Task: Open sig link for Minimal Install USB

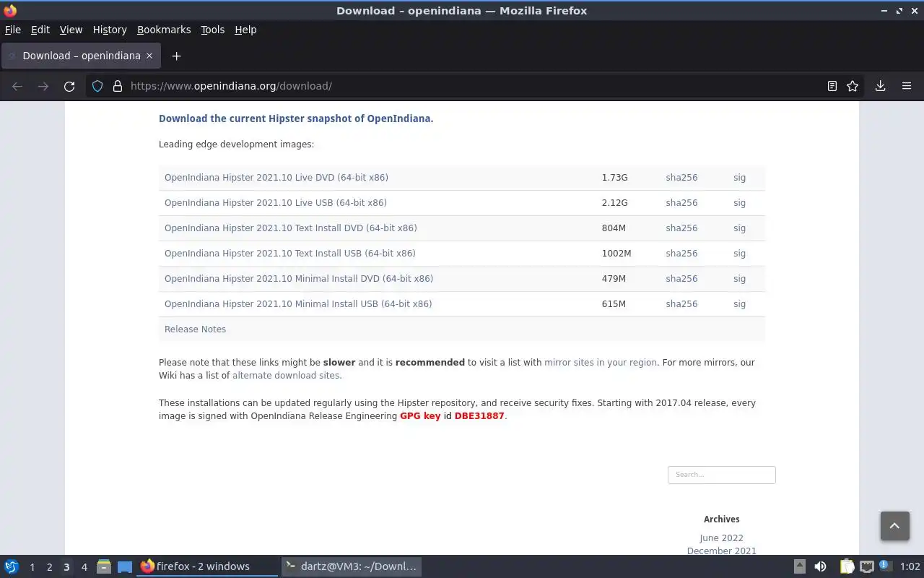Action: (739, 304)
